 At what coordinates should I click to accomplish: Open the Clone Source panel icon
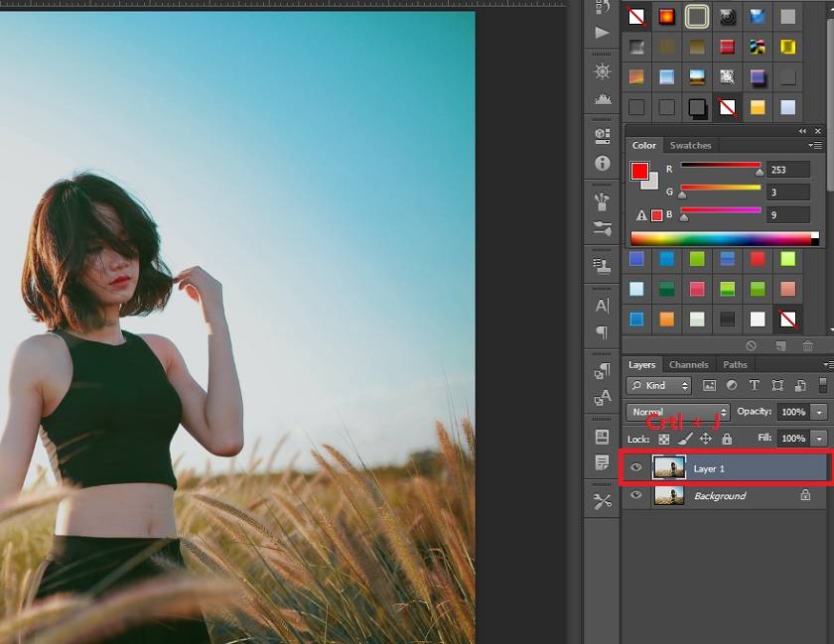click(602, 265)
